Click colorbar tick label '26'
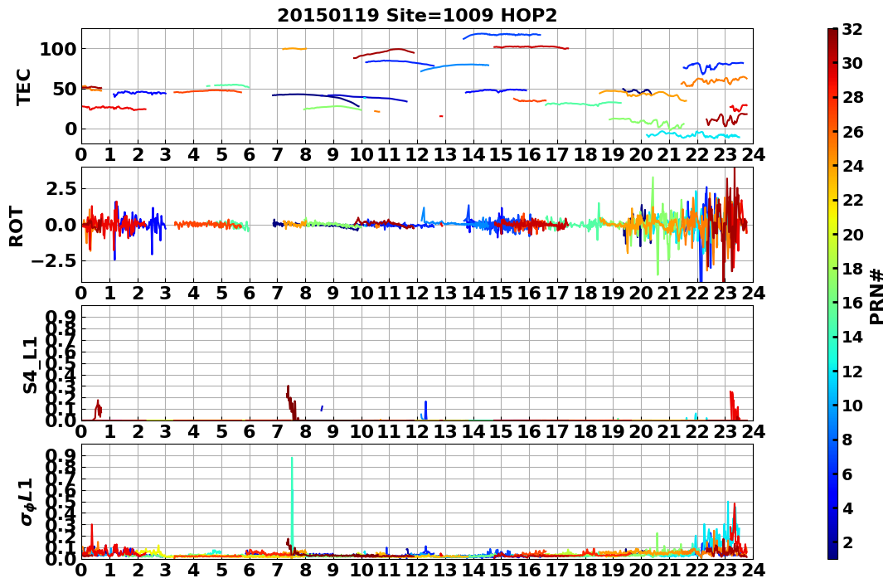 click(x=852, y=132)
